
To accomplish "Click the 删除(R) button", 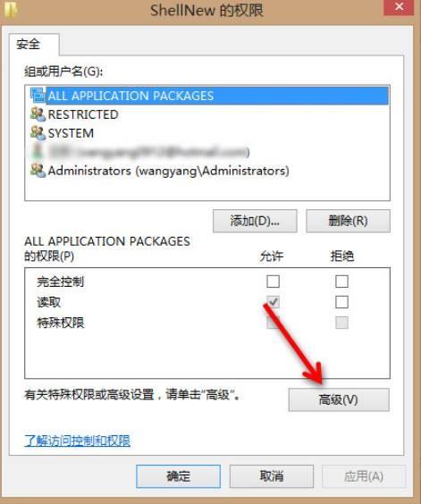I will (x=348, y=221).
